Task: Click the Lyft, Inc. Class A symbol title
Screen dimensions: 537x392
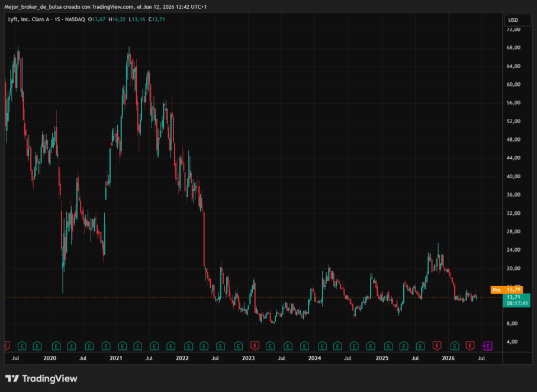Action: (28, 20)
